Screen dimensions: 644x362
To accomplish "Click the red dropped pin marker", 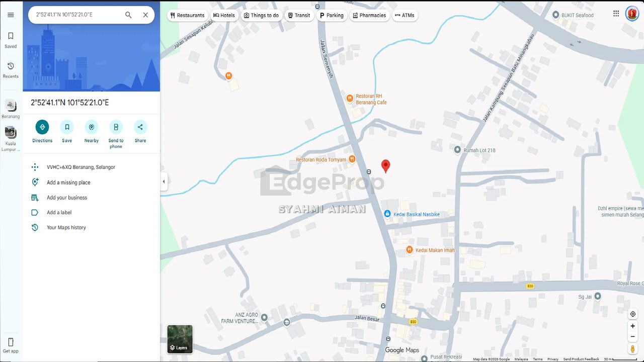I will click(385, 166).
